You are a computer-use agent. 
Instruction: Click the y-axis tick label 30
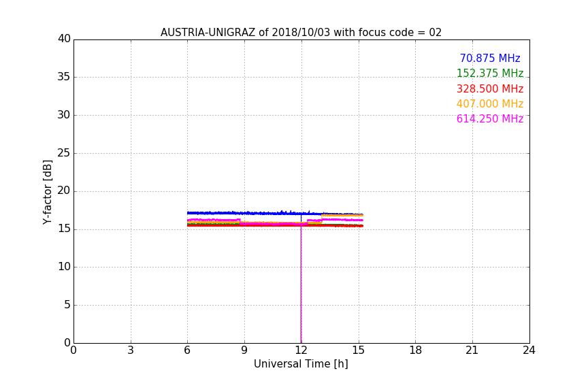pos(64,115)
